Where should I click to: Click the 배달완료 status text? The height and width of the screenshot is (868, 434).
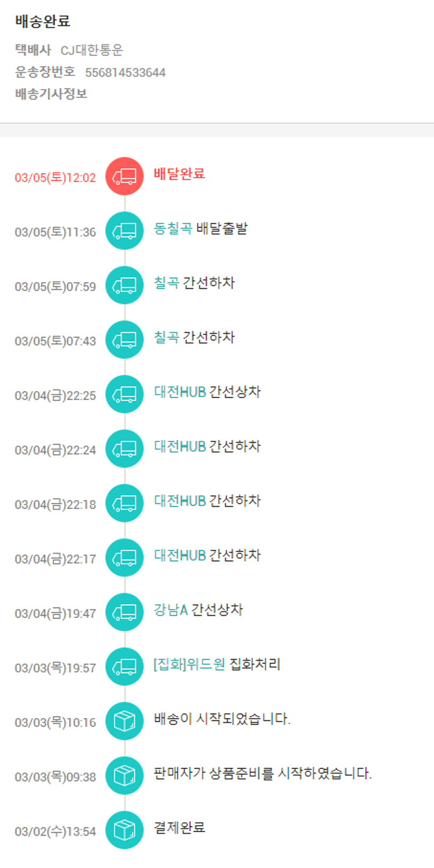179,174
